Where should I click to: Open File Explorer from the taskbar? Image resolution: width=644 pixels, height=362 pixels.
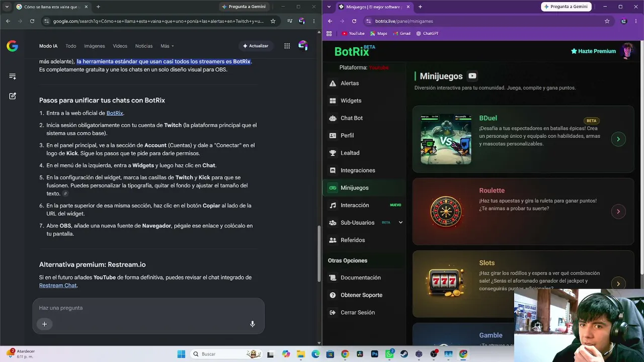[x=300, y=354]
